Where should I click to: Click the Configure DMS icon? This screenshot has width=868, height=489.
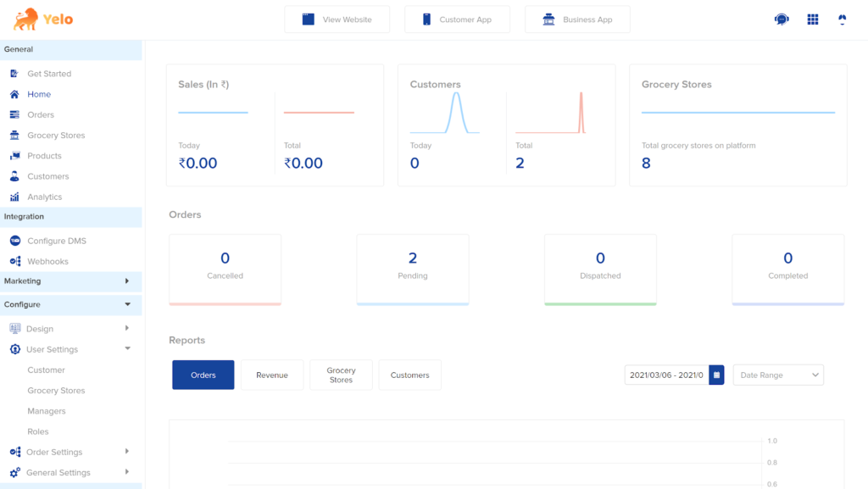15,241
